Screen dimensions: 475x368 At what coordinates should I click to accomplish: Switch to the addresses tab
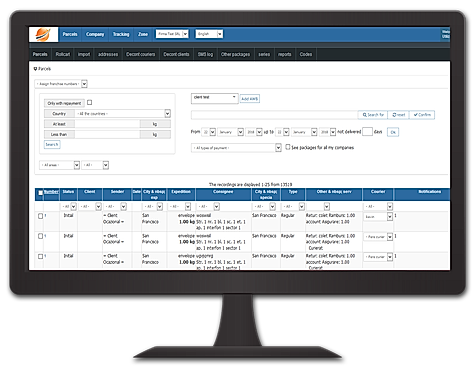coord(108,54)
